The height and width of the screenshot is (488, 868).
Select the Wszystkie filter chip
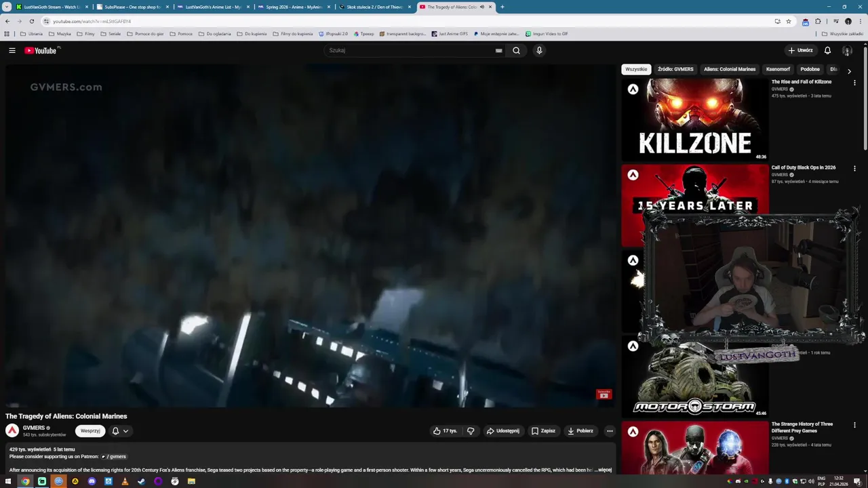point(636,69)
